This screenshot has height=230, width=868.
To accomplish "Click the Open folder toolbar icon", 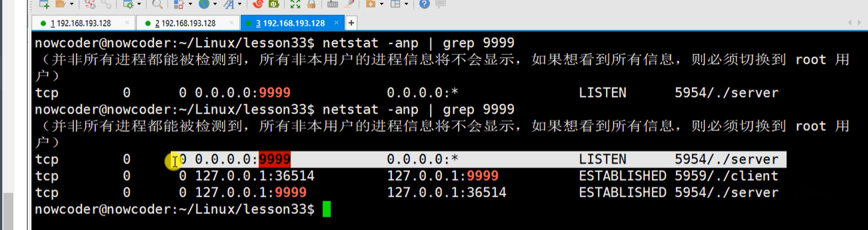I will (x=60, y=4).
